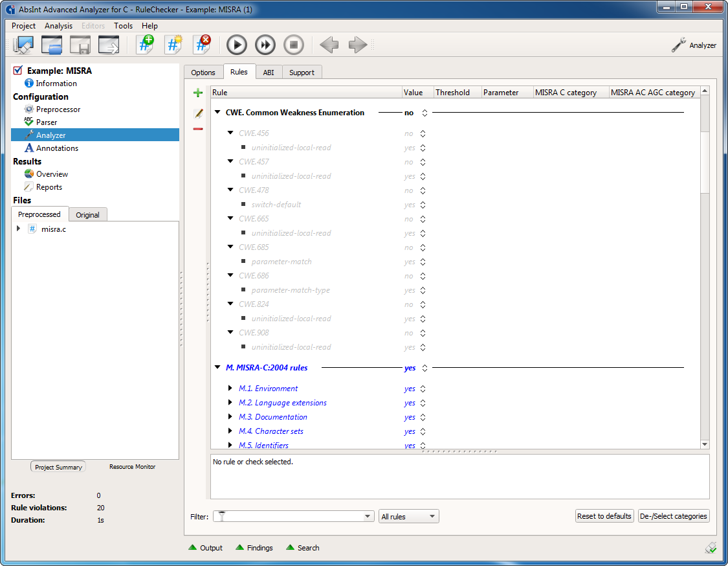This screenshot has height=566, width=728.
Task: Toggle the Example: MISRA project checkbox
Action: point(18,70)
